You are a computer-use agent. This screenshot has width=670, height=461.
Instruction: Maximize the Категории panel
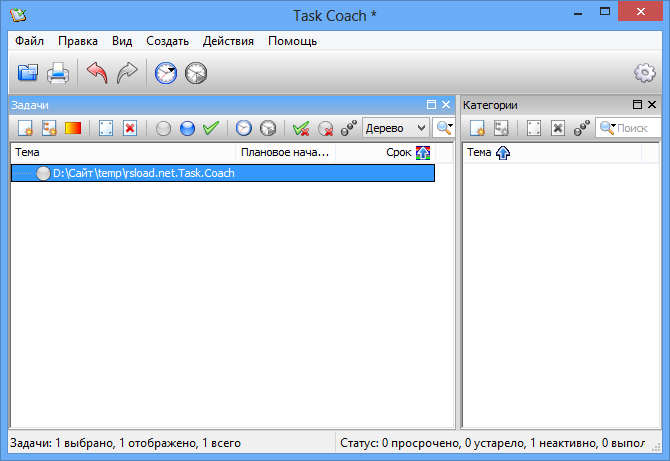click(x=637, y=105)
